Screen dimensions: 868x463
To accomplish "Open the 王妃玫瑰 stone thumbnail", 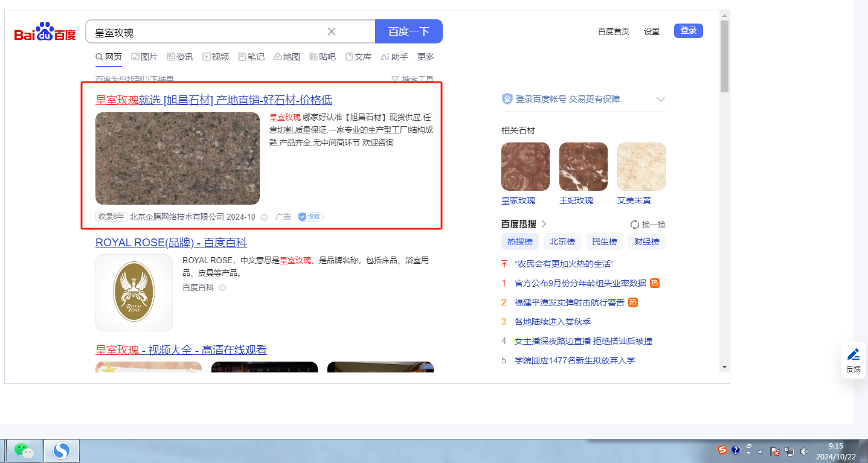I will click(583, 167).
